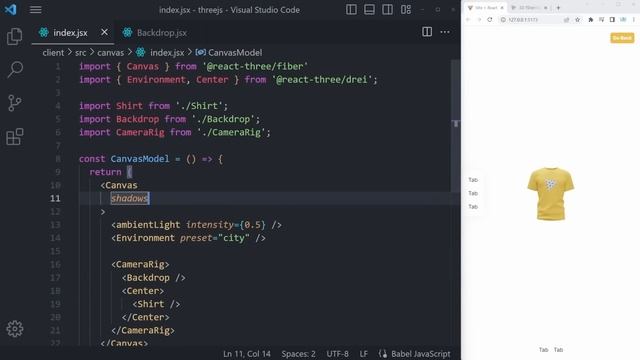The width and height of the screenshot is (640, 360).
Task: Click the 'canvas' breadcrumb
Action: (x=110, y=53)
